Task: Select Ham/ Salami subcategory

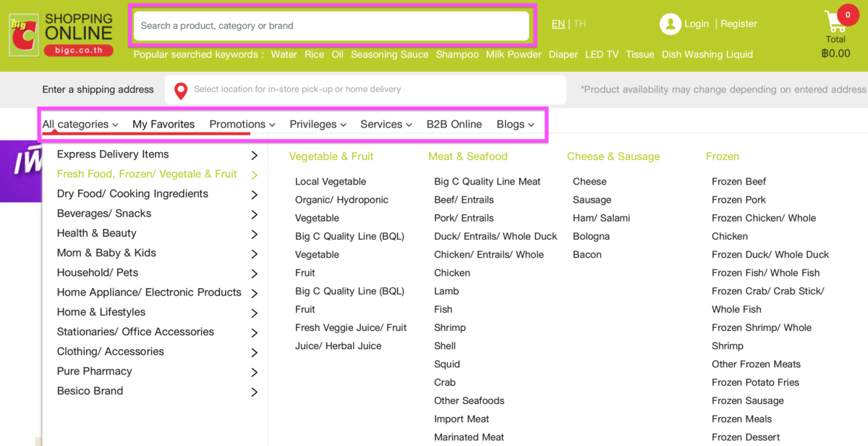Action: tap(601, 218)
